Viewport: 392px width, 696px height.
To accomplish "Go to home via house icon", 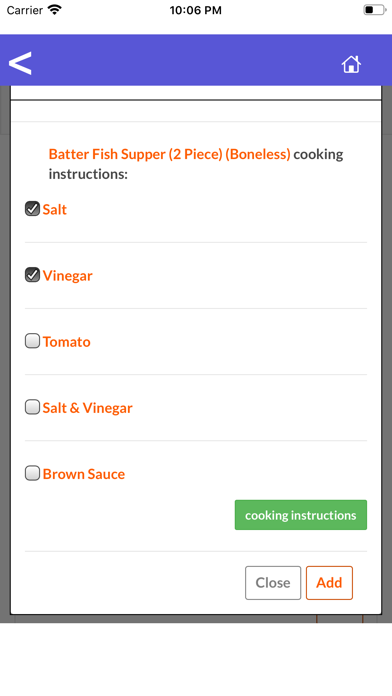I will 351,64.
